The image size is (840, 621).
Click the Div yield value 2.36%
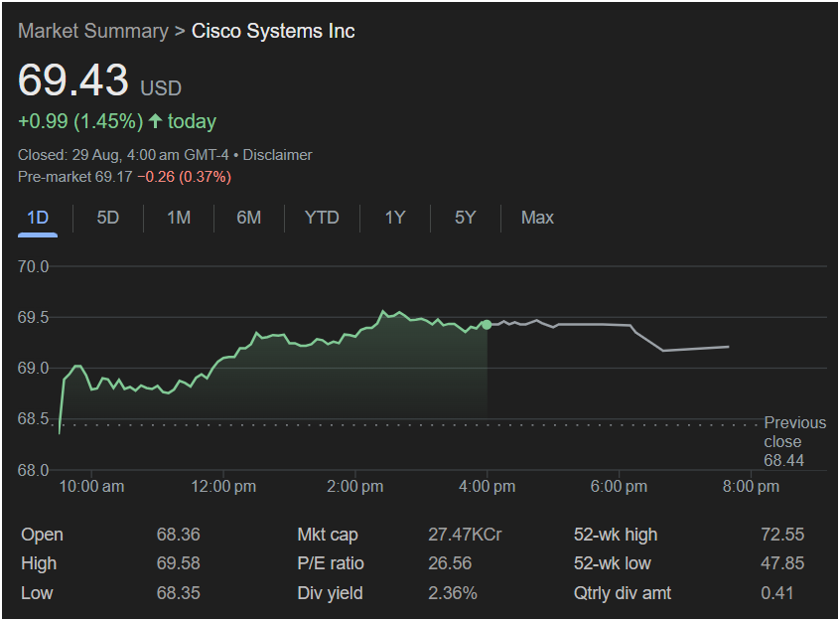452,593
